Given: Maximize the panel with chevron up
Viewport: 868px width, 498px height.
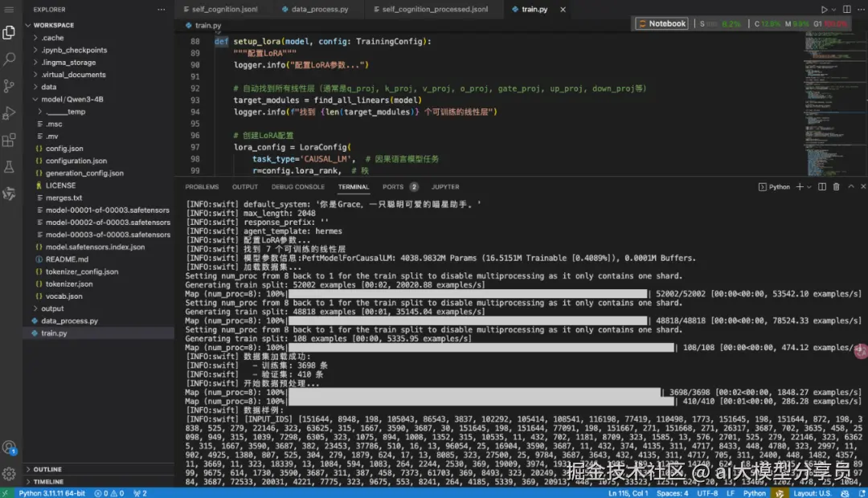Looking at the screenshot, I should tap(851, 187).
